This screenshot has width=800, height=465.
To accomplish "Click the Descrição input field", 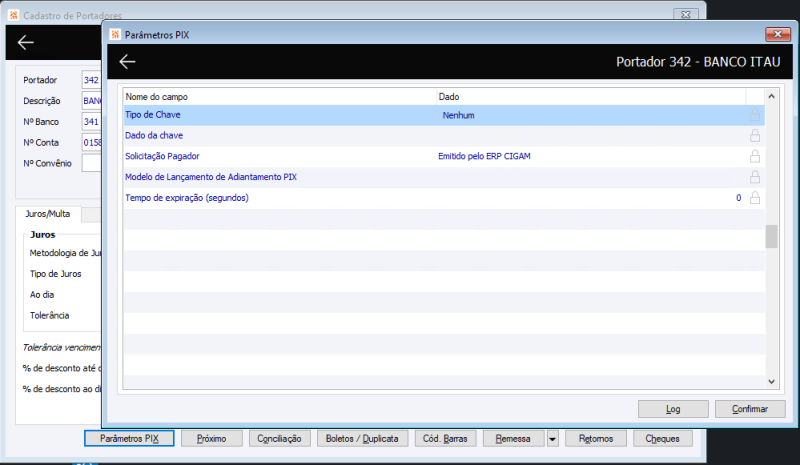I will tap(92, 101).
